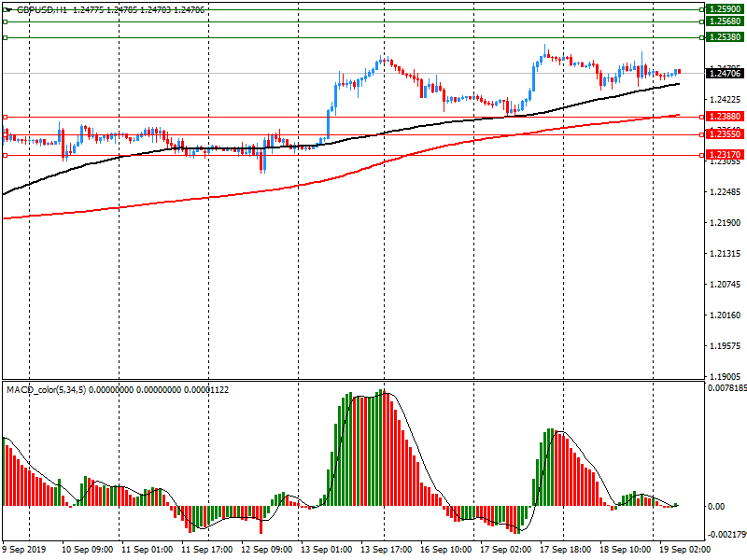The height and width of the screenshot is (560, 747).
Task: Click the GBPUSD,H1 chart title text
Action: 42,10
